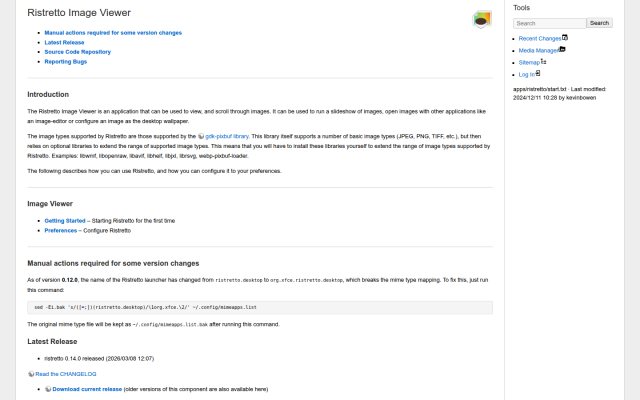Click the Log In icon
Screen dimensions: 640x400
coord(538,73)
